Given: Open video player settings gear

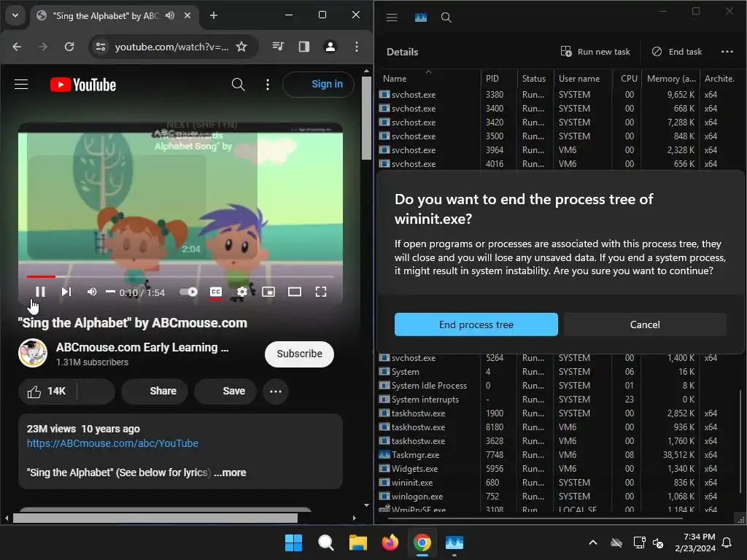Looking at the screenshot, I should pos(242,292).
